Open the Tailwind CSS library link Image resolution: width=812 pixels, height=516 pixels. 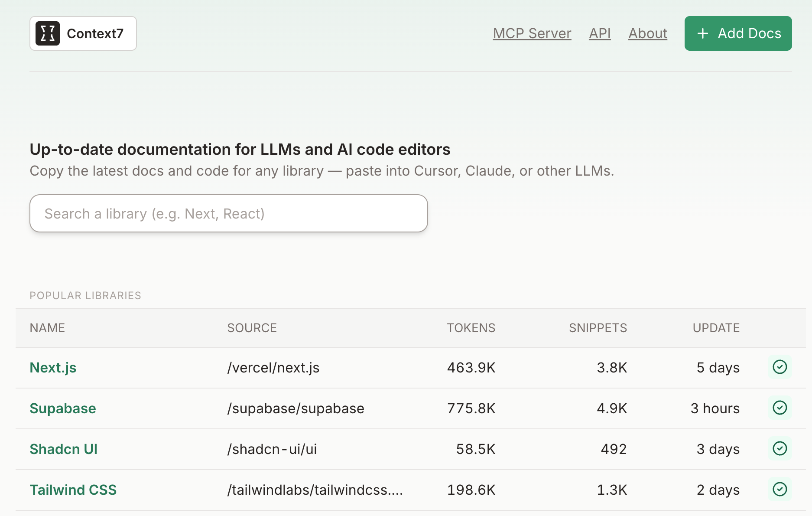(x=73, y=490)
